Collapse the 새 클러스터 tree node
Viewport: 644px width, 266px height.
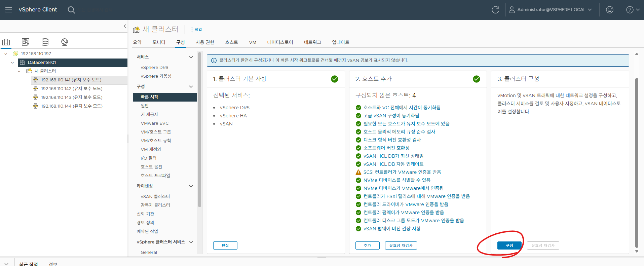click(19, 71)
